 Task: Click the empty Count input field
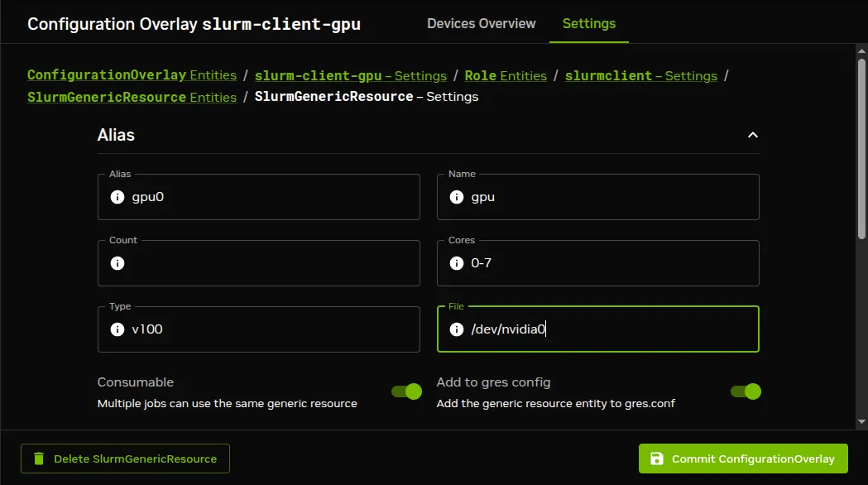point(258,263)
